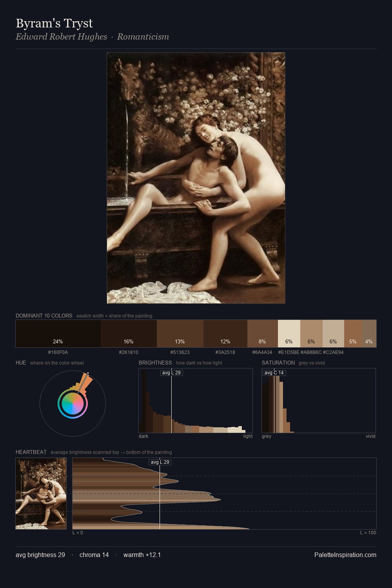
Task: Click the hex label #AB8B6C
Action: pos(311,352)
